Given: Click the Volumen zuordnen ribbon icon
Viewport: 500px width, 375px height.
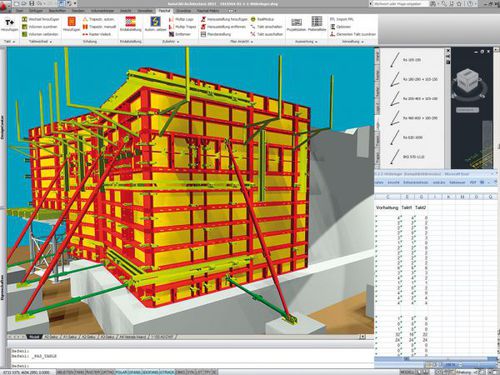Looking at the screenshot, I should [x=25, y=27].
